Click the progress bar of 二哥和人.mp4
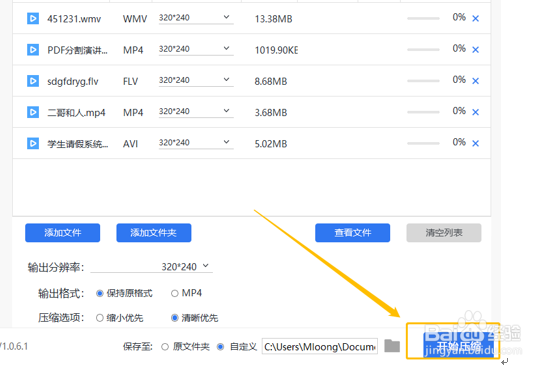The height and width of the screenshot is (370, 554). coord(423,112)
